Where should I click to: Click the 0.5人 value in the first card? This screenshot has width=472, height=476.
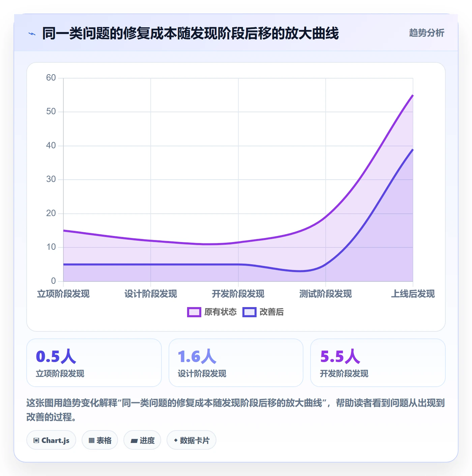[56, 356]
